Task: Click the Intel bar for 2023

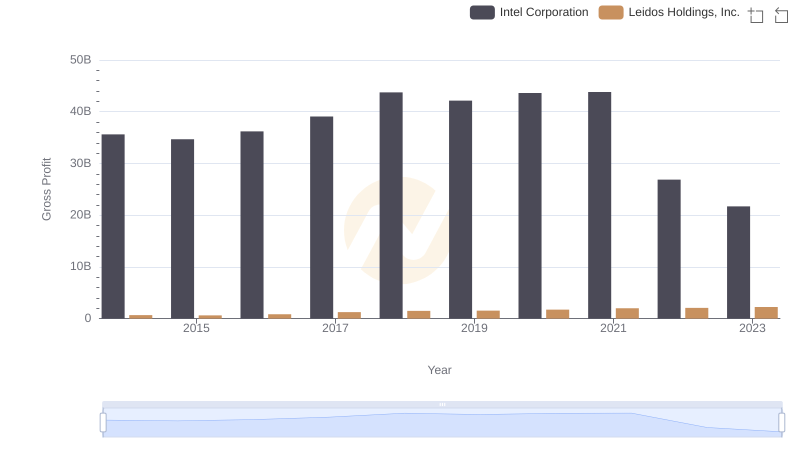Action: 739,263
